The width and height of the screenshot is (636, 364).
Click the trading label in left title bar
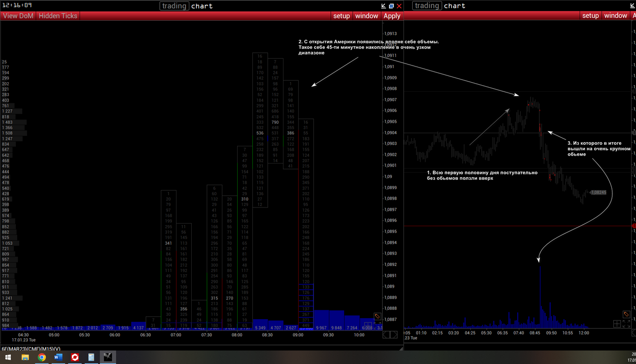pos(174,6)
